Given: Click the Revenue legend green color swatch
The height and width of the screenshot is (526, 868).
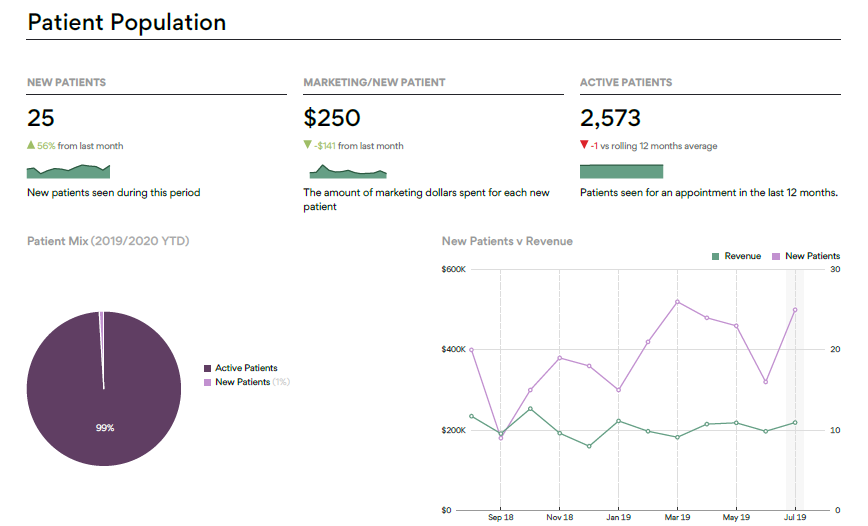Looking at the screenshot, I should tap(716, 256).
